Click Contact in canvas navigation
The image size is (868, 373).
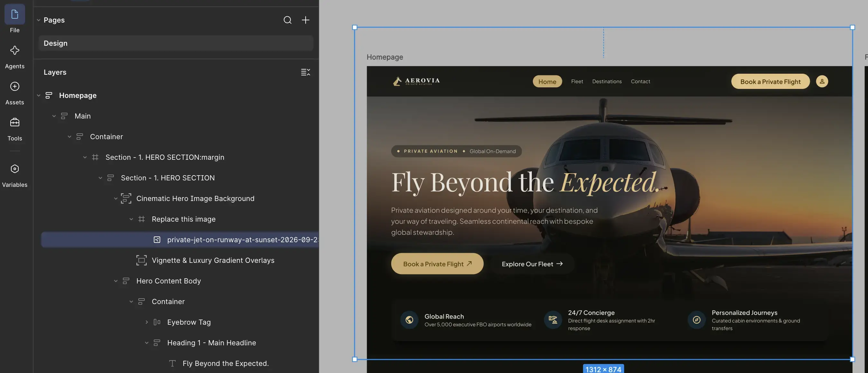(x=640, y=81)
